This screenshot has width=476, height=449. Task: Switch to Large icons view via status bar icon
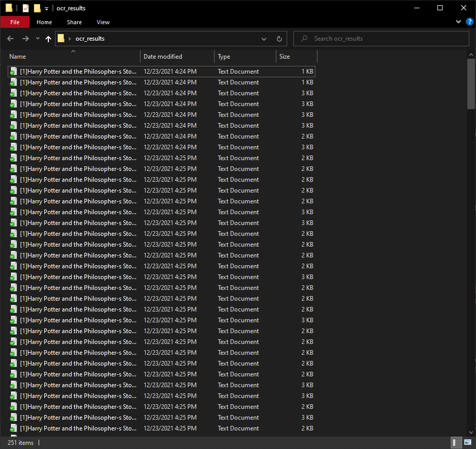tap(468, 442)
